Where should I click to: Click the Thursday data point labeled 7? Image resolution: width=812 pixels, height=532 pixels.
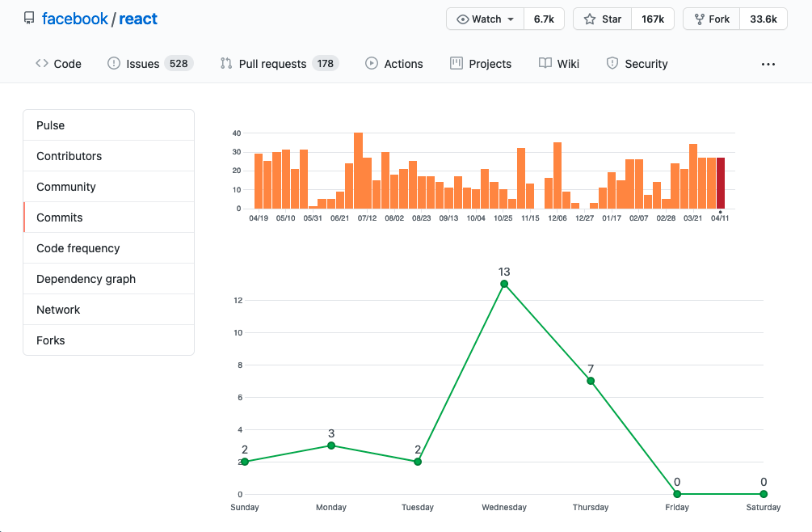coord(591,381)
